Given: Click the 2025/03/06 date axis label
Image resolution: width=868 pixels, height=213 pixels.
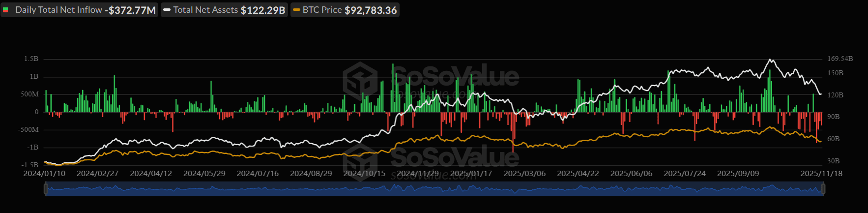Looking at the screenshot, I should 524,174.
